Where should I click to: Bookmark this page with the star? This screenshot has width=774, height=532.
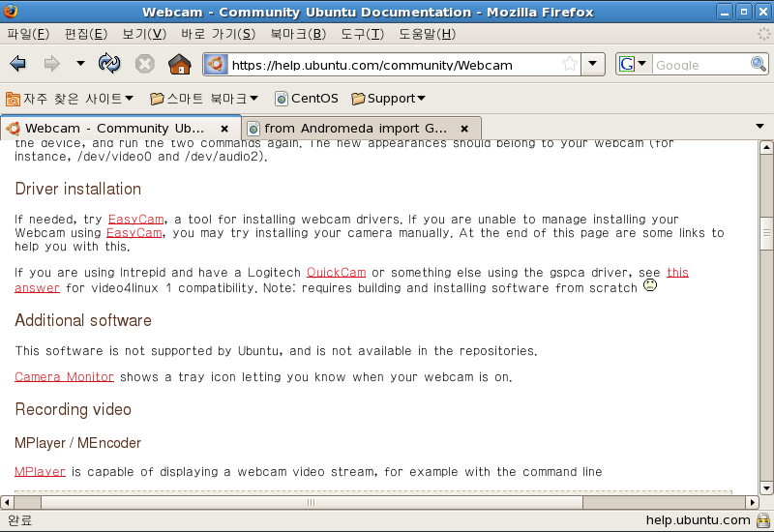[569, 64]
